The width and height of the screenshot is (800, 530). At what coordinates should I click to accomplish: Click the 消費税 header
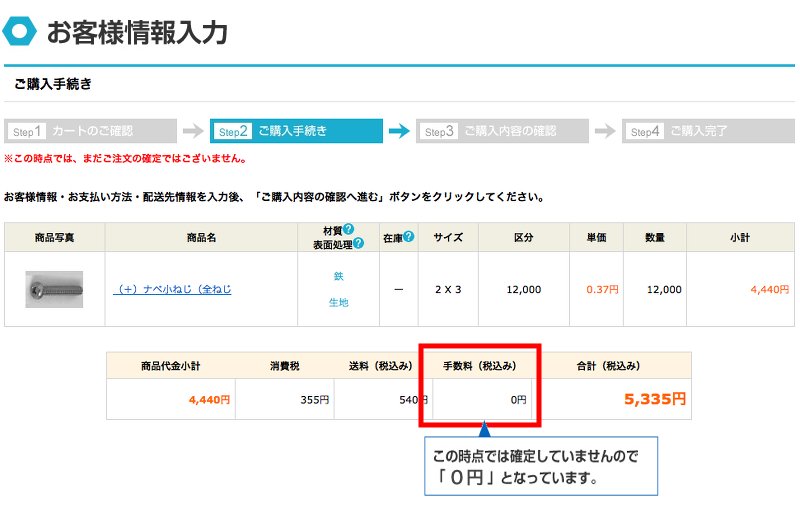[x=285, y=366]
